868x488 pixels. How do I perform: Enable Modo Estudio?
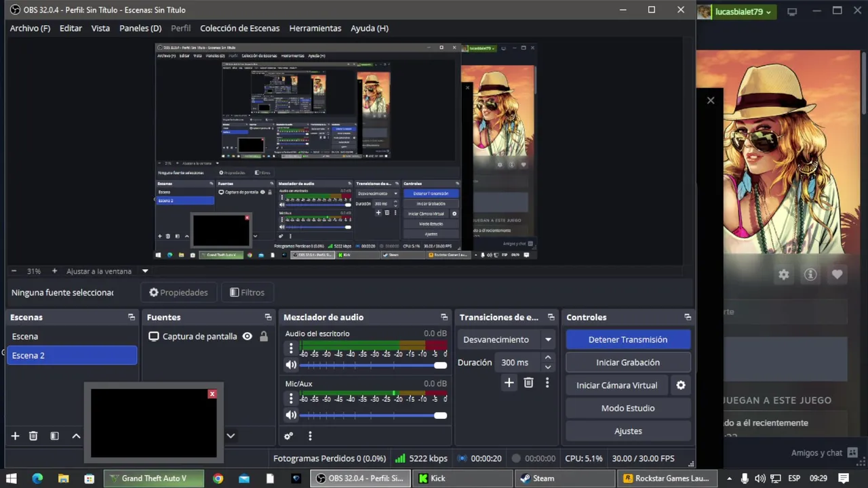pos(628,408)
